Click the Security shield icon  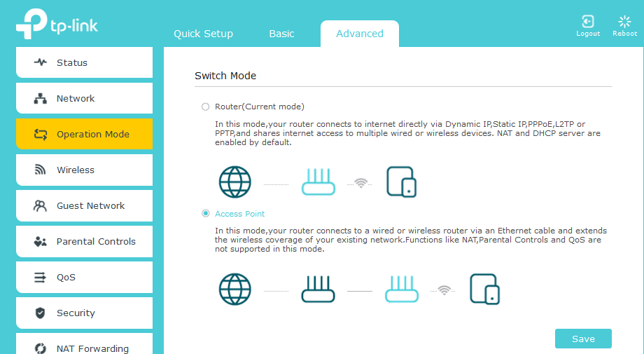[41, 313]
